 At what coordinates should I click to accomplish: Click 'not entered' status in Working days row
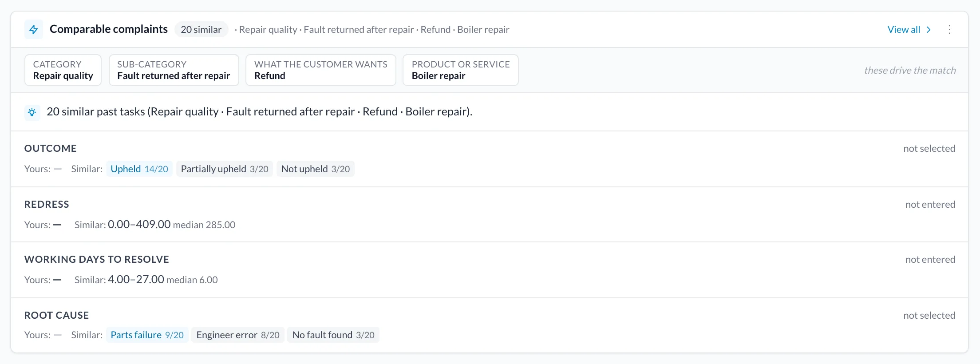[x=930, y=259]
